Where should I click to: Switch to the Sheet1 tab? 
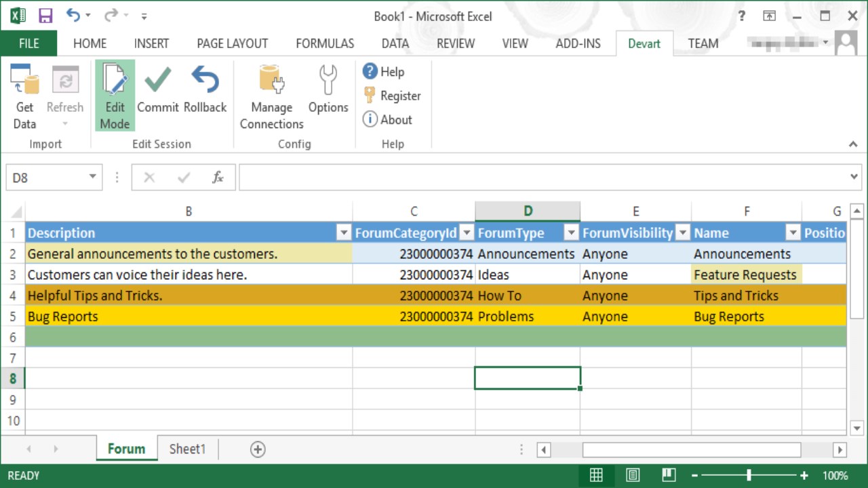coord(187,449)
